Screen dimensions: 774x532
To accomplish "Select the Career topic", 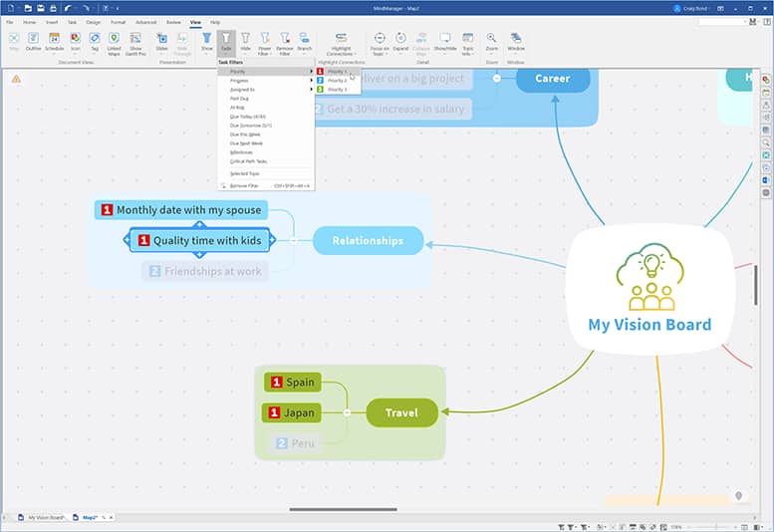I will (x=553, y=79).
